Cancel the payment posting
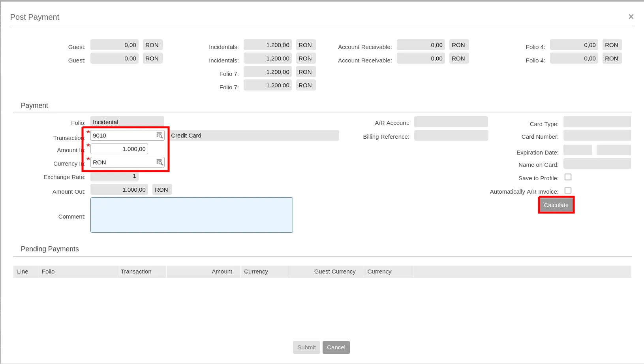The image size is (644, 364). 336,347
